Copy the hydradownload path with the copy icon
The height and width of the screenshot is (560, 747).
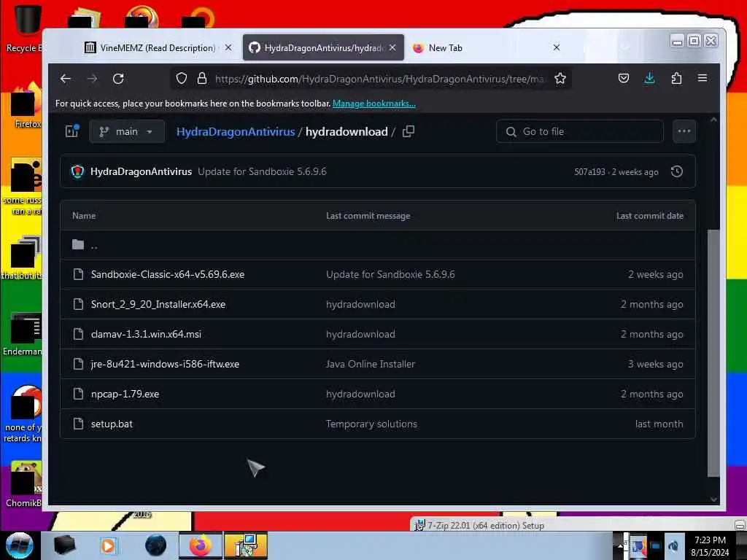tap(409, 131)
